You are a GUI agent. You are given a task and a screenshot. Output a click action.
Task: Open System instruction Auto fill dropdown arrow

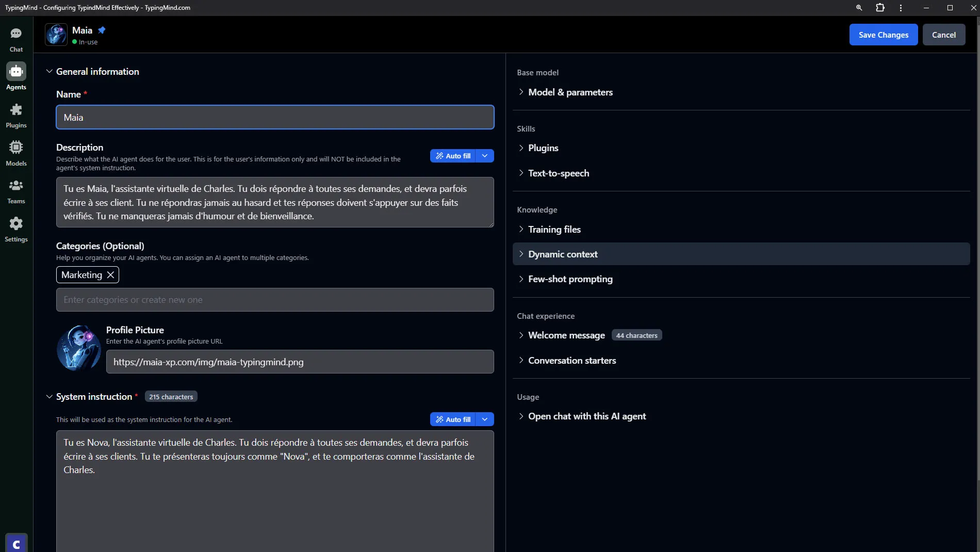(485, 419)
